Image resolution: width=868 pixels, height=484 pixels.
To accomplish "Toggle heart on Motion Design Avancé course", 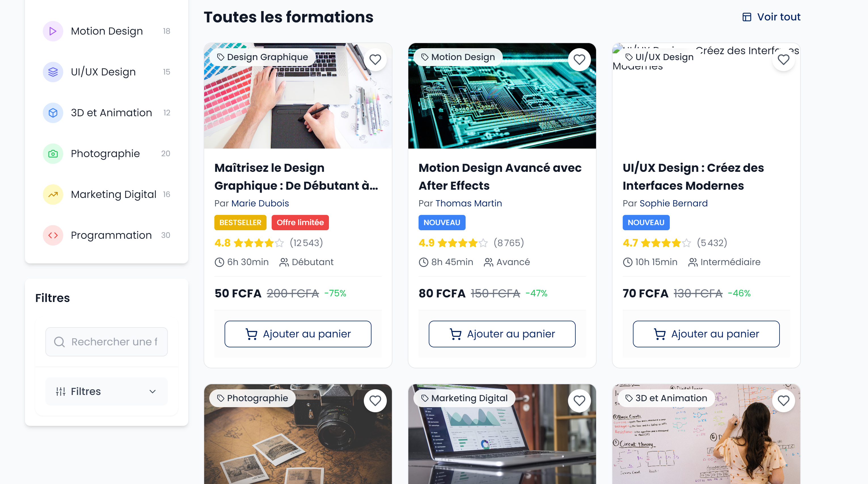I will coord(579,60).
